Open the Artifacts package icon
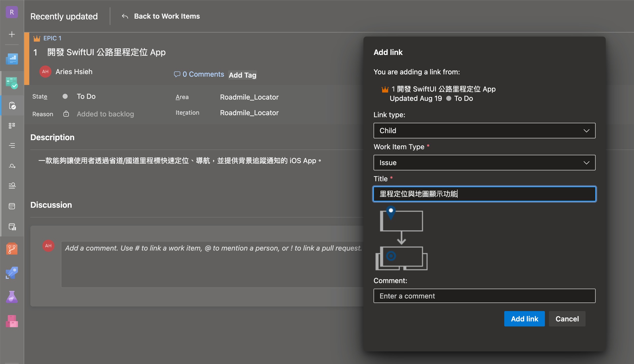The width and height of the screenshot is (634, 364). coord(12,321)
